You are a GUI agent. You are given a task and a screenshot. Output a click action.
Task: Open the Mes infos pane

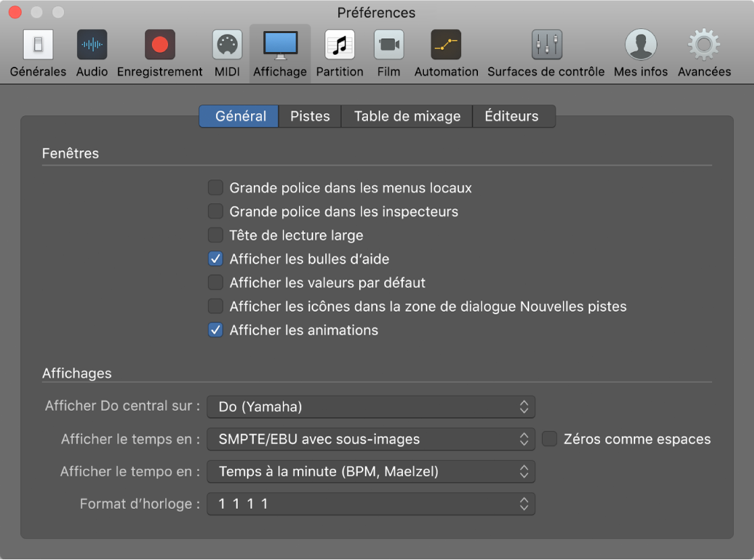(641, 54)
